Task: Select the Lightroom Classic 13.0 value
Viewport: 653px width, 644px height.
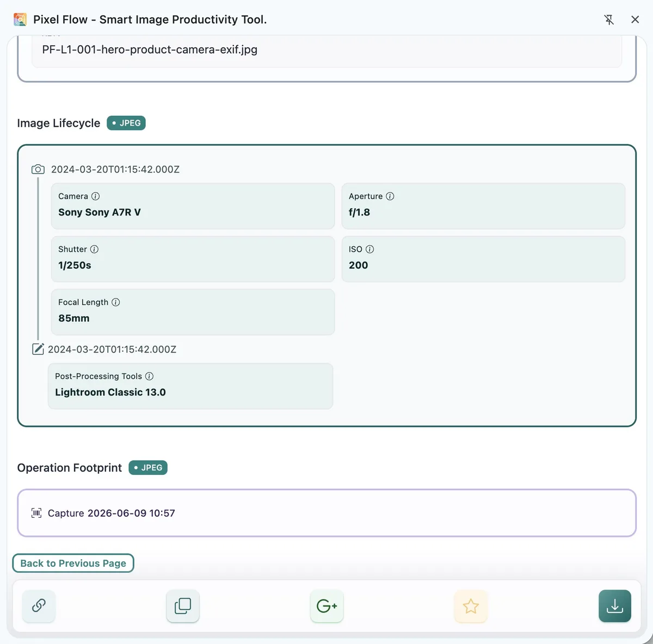Action: pyautogui.click(x=110, y=392)
